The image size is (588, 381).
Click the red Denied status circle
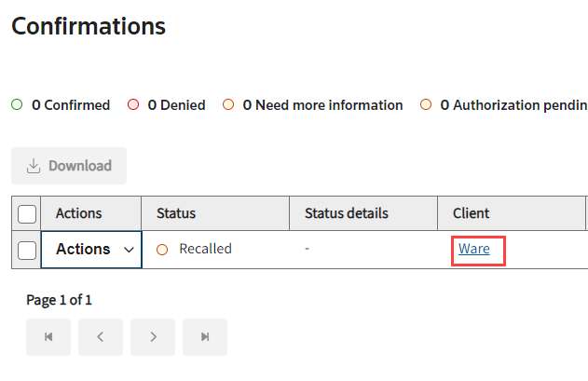point(133,105)
